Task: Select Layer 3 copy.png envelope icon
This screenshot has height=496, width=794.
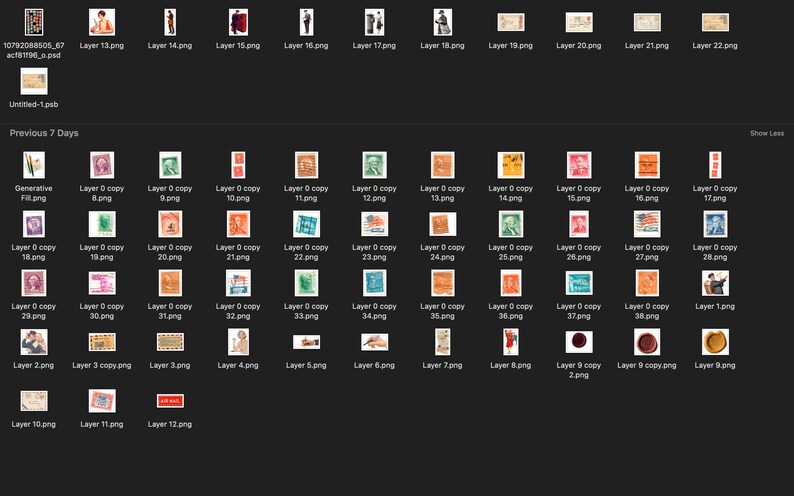Action: pos(102,342)
